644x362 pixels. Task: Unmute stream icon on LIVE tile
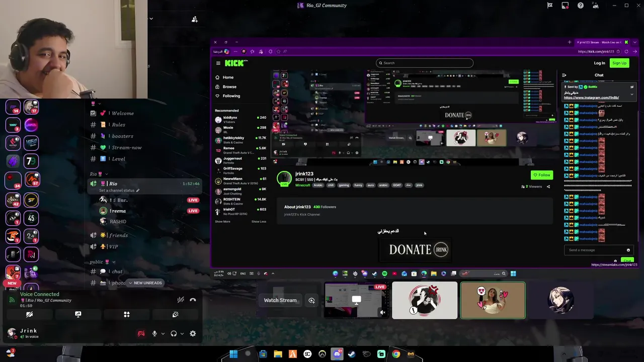pos(382,312)
